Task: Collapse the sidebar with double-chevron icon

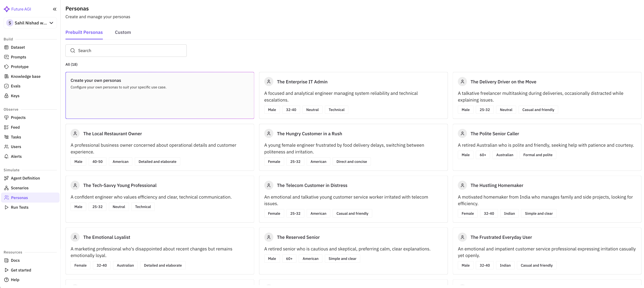Action: tap(55, 9)
